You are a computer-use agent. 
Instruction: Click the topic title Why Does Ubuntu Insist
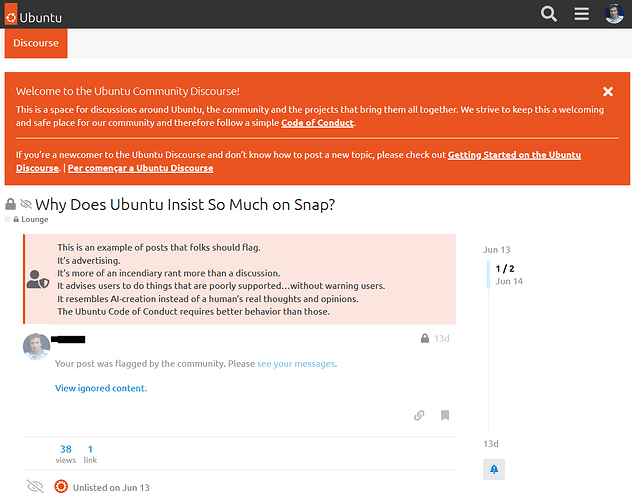[x=185, y=205]
